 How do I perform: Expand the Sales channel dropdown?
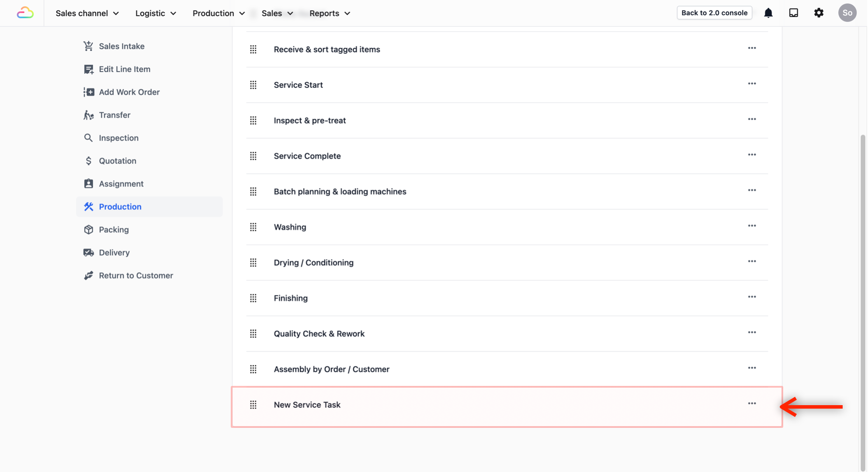[87, 13]
